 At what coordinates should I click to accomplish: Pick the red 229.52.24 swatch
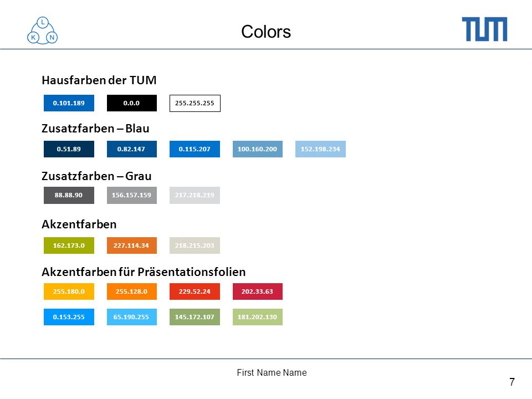195,291
